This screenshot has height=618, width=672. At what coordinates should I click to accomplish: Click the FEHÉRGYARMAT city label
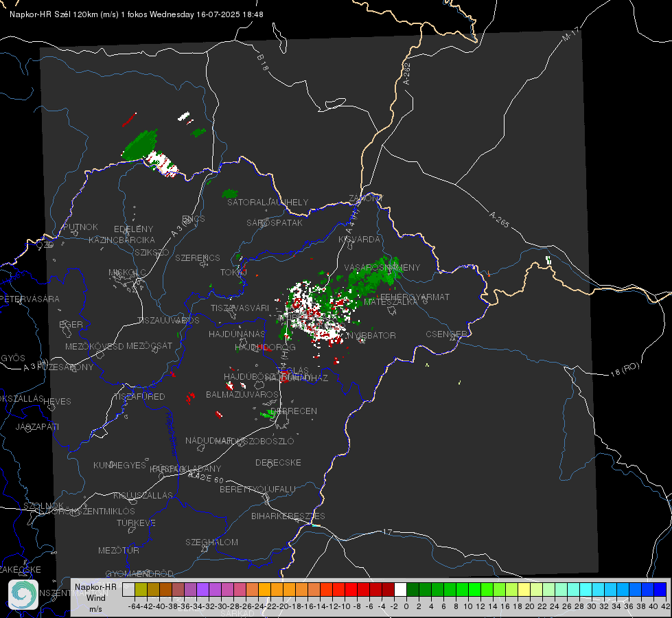415,297
